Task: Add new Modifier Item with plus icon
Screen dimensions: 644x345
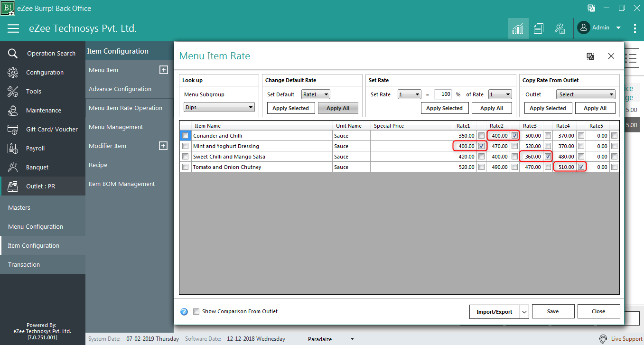Action: (163, 146)
